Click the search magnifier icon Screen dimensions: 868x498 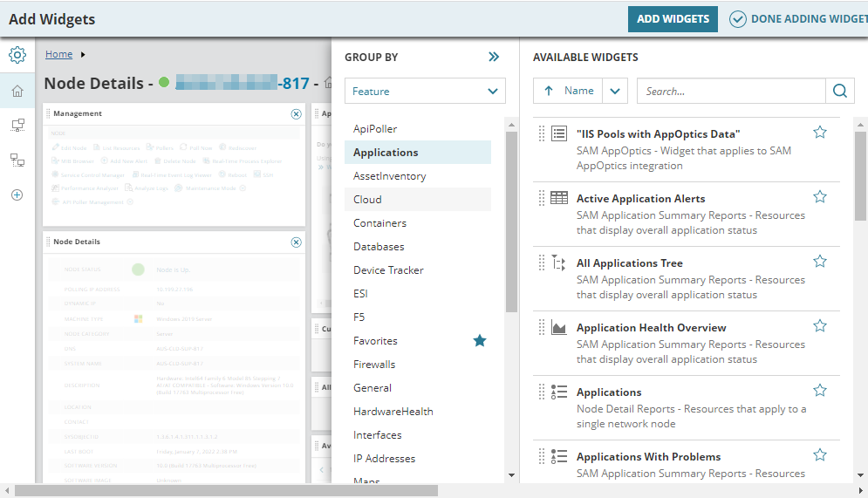(x=839, y=91)
